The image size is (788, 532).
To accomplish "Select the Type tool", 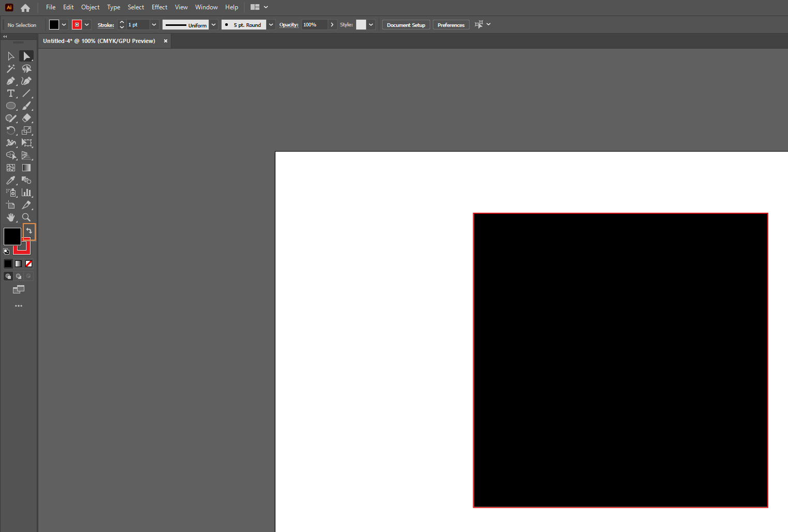I will click(11, 93).
